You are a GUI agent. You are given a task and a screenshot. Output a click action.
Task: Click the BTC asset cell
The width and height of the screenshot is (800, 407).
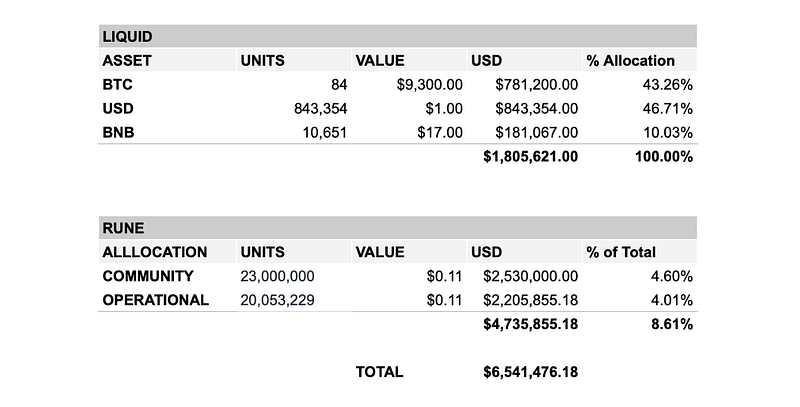click(167, 84)
